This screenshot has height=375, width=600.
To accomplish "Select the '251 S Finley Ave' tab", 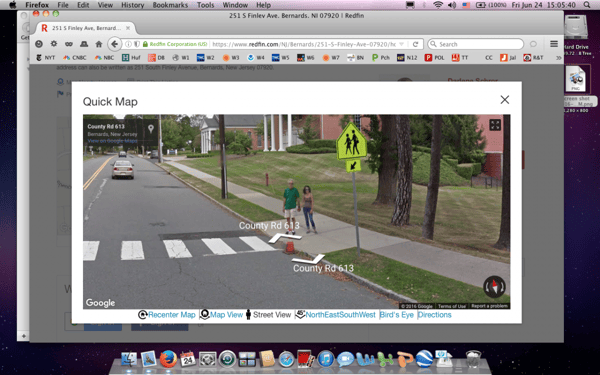I will [x=86, y=28].
